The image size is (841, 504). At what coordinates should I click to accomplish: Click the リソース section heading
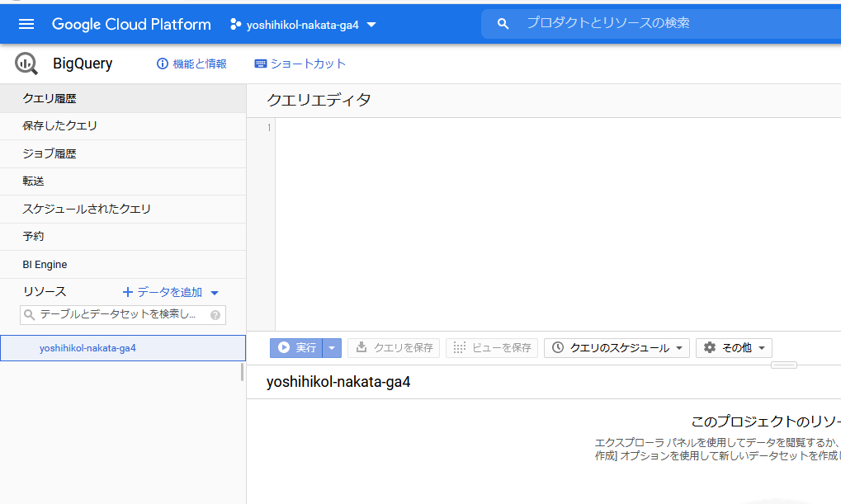pyautogui.click(x=45, y=292)
